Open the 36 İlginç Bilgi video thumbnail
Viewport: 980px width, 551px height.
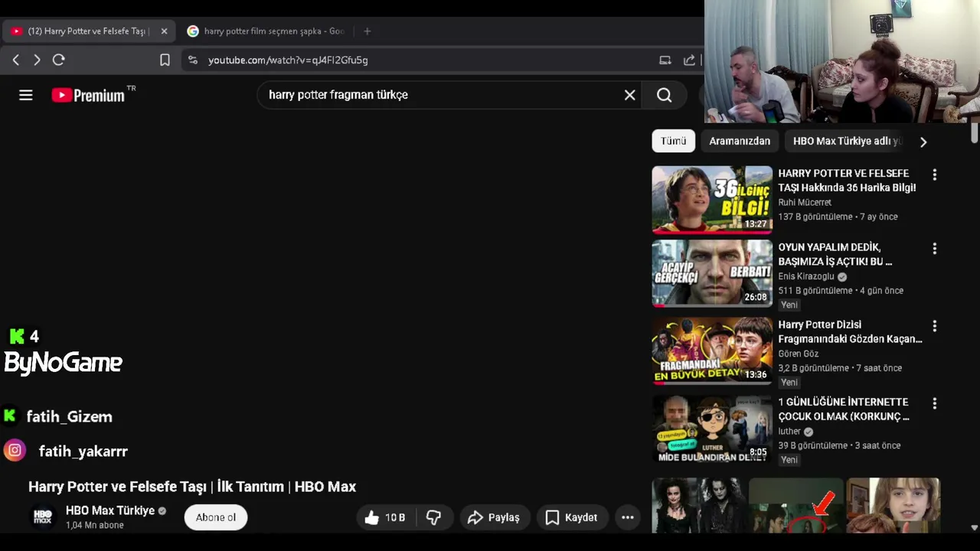coord(712,200)
